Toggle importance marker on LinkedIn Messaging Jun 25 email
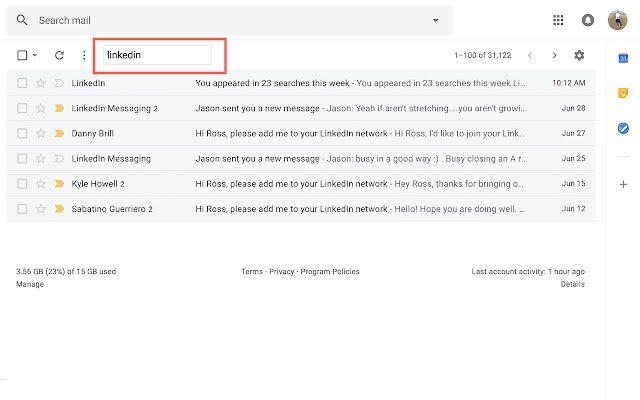This screenshot has width=640, height=400. click(x=59, y=158)
